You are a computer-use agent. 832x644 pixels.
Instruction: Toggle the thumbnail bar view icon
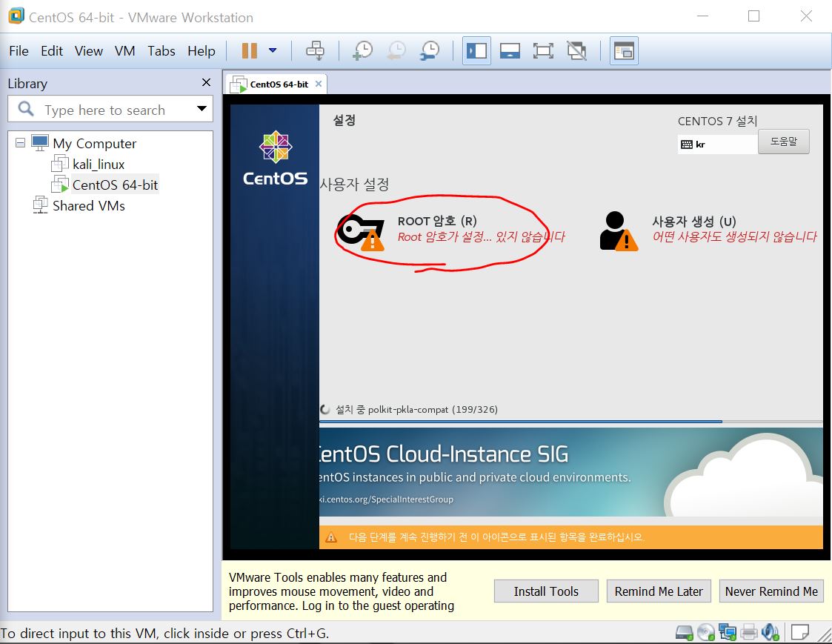(510, 51)
